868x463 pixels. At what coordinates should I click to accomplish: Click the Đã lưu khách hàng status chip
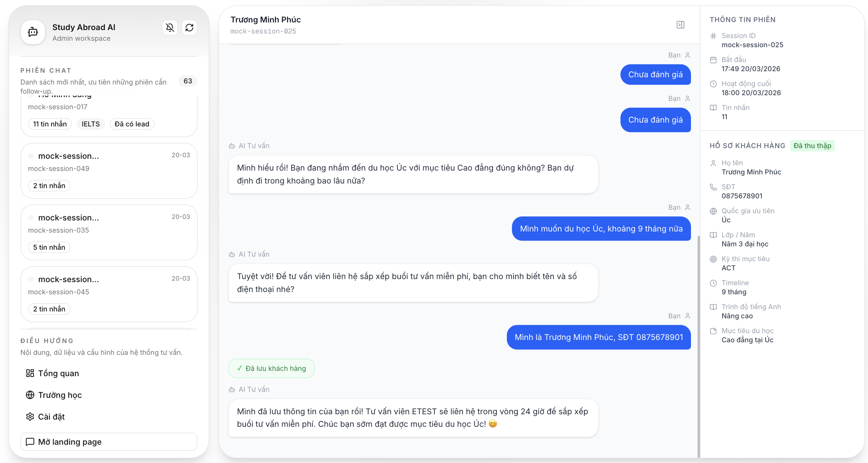(271, 368)
